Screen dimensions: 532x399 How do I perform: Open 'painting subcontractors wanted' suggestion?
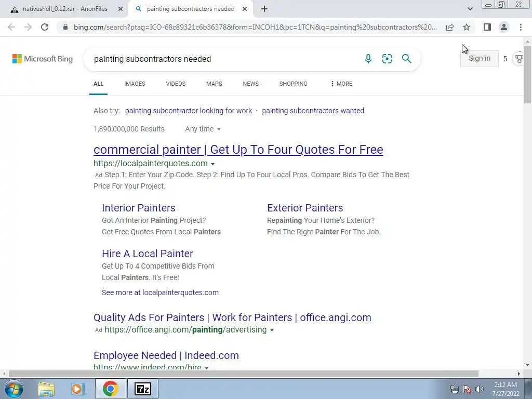point(313,111)
